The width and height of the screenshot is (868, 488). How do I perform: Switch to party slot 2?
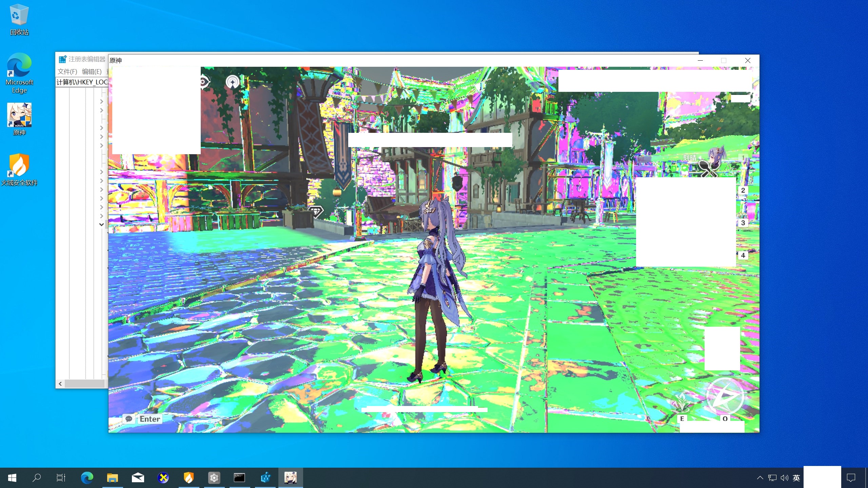pyautogui.click(x=743, y=190)
